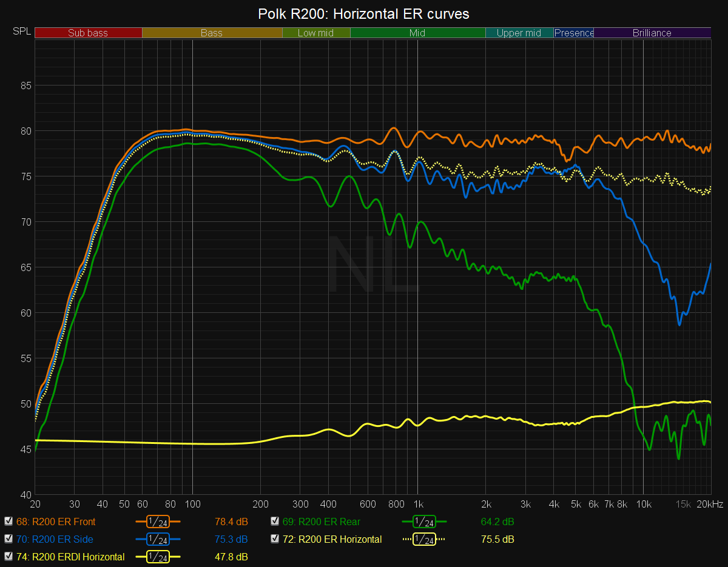Click the 64.2 dB value
Screen dimensions: 728x567
click(497, 522)
